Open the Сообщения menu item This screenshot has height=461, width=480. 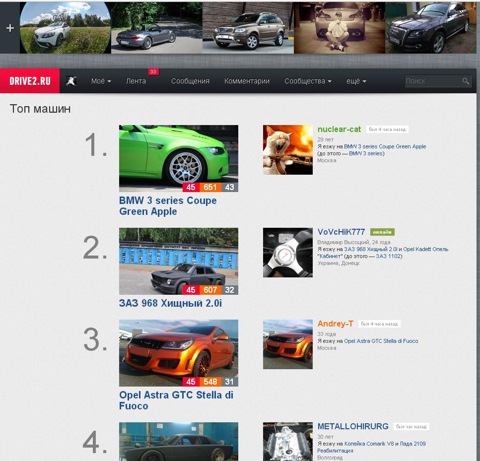(x=190, y=81)
